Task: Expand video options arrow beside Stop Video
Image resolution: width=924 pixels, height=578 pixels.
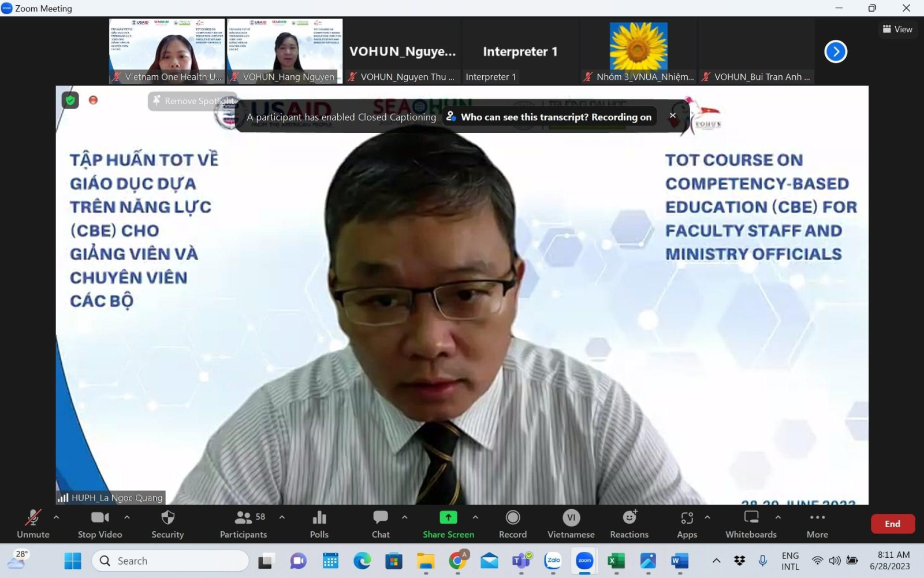Action: [127, 517]
